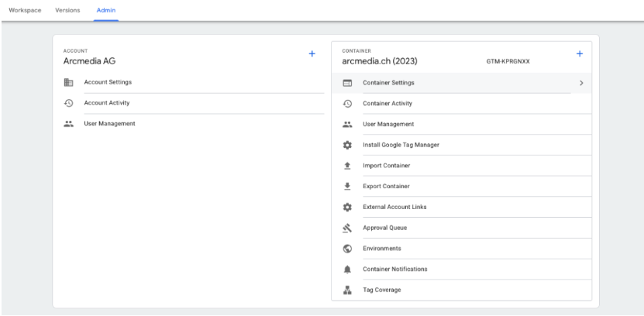Click the Container Settings window icon

point(347,83)
